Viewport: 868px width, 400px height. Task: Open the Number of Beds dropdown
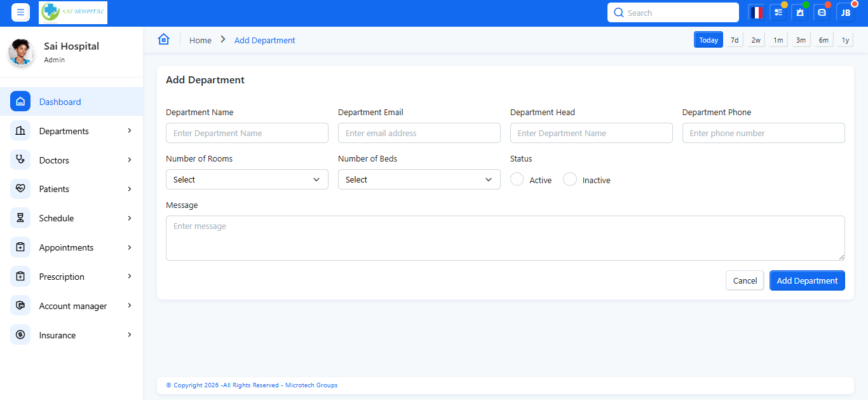click(419, 179)
